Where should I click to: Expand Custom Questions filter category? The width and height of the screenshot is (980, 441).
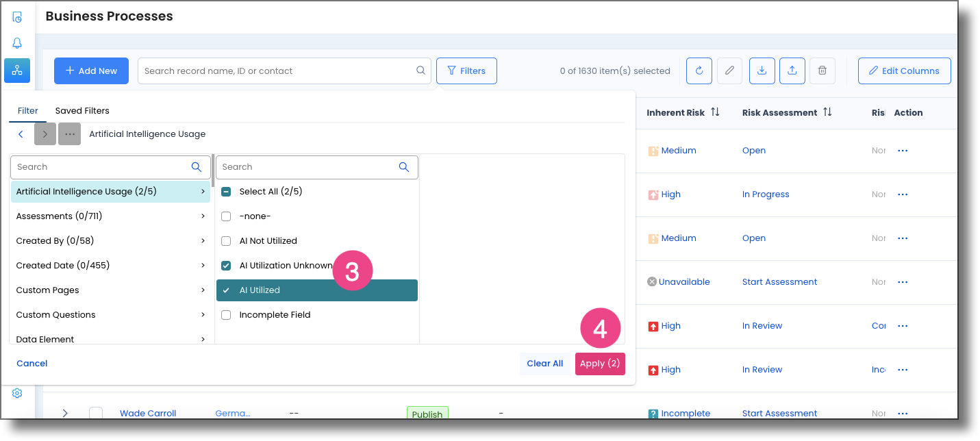point(110,315)
